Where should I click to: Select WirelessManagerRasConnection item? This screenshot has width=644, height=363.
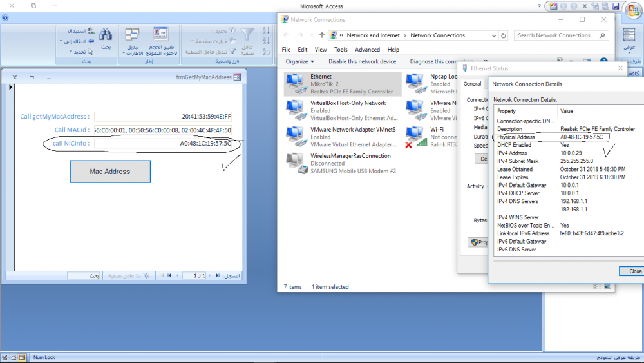[x=343, y=163]
